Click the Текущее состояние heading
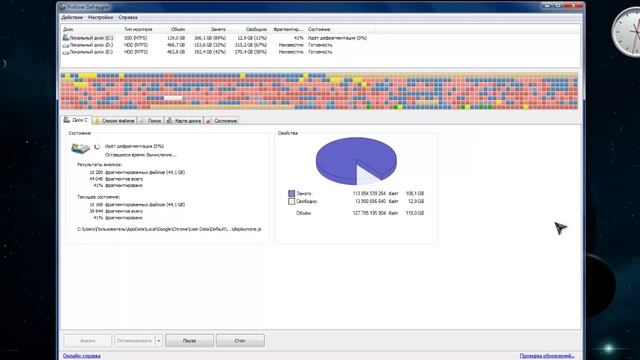This screenshot has height=360, width=640. click(x=98, y=197)
